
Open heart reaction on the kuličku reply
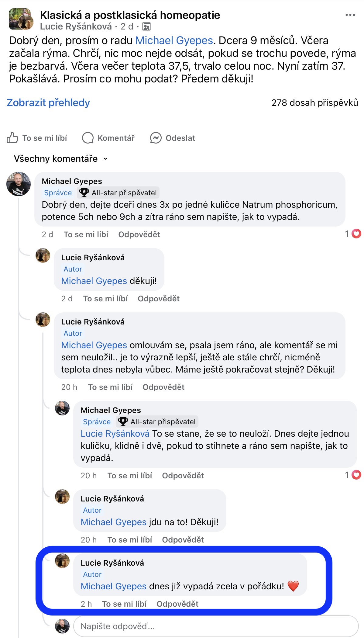(x=356, y=475)
